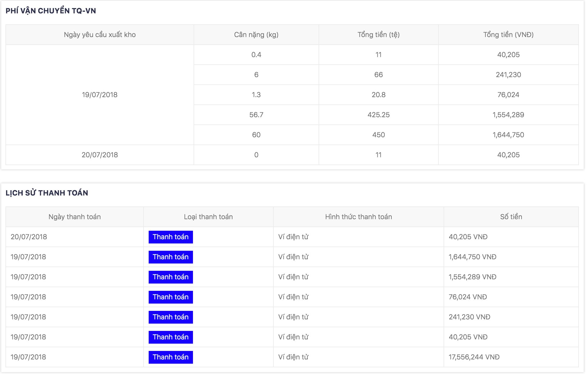Image resolution: width=588 pixels, height=374 pixels.
Task: Select total yuan value 66
Action: click(x=379, y=75)
